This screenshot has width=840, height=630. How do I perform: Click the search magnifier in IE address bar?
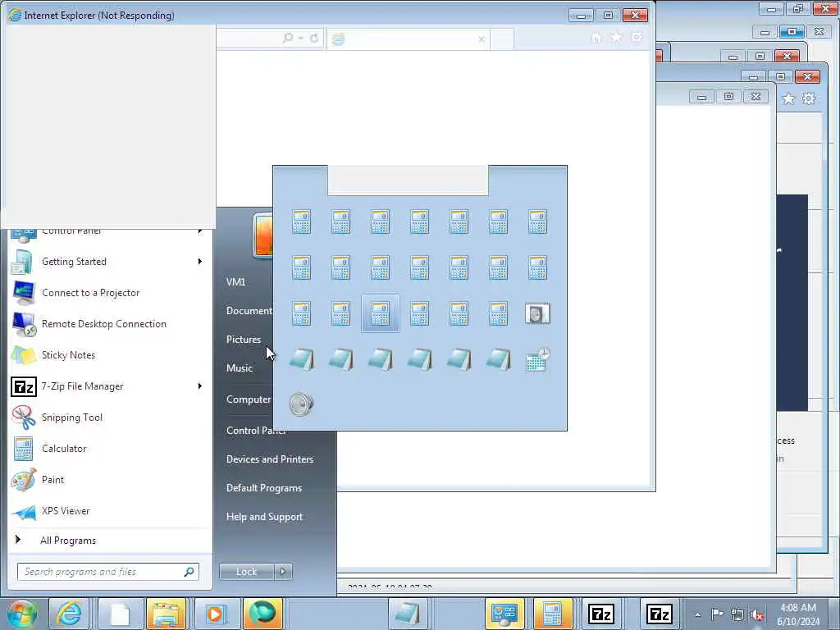click(x=288, y=38)
